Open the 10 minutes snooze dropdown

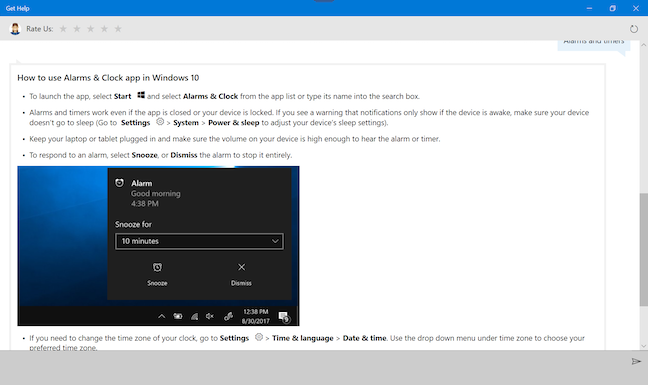click(x=199, y=241)
